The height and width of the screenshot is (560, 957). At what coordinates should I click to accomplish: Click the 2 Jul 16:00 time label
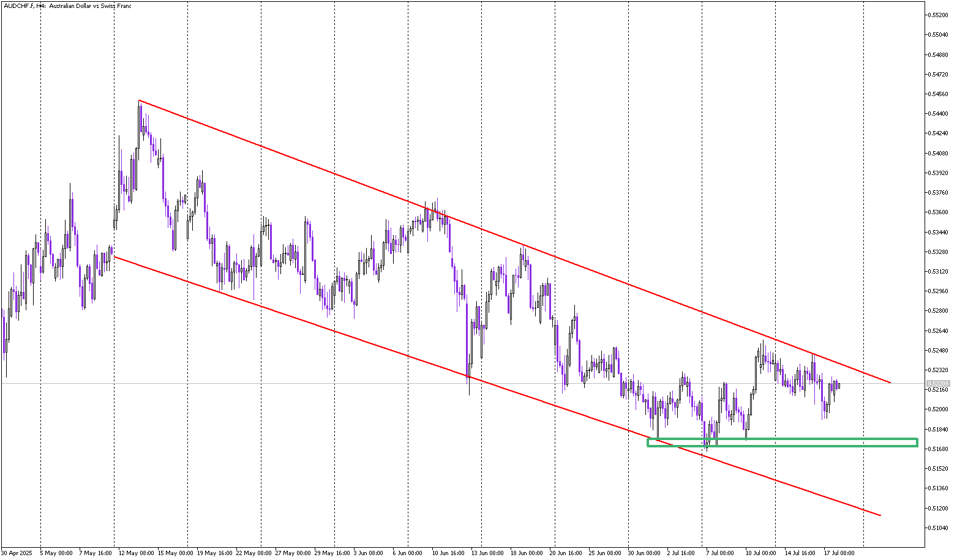coord(681,553)
